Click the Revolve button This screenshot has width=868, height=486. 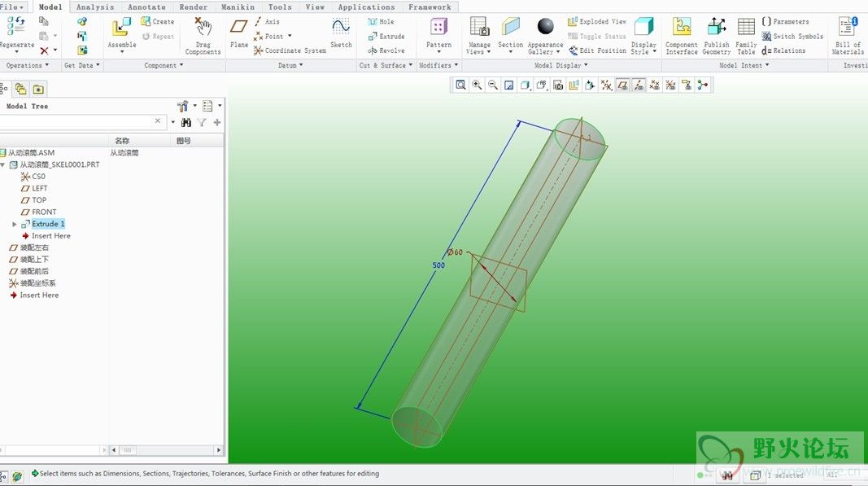[386, 50]
